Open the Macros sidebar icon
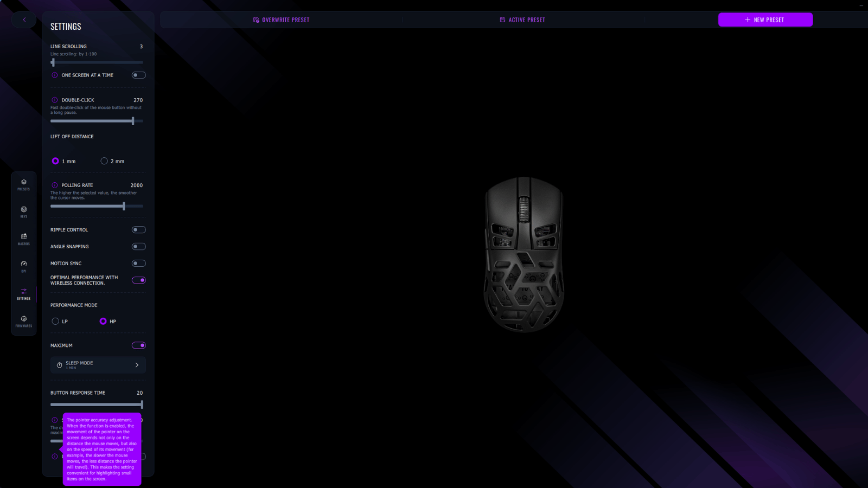Screen dimensions: 868x488 click(24, 239)
